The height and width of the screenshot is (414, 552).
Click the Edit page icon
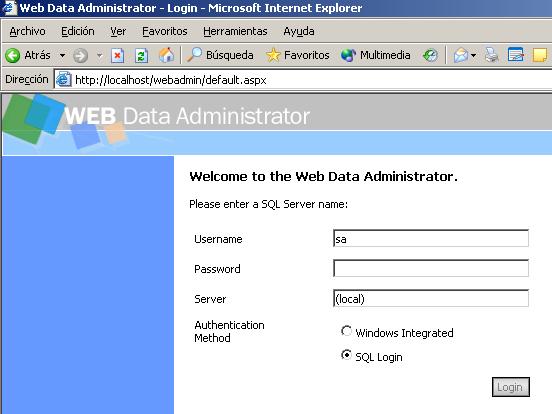pyautogui.click(x=515, y=55)
